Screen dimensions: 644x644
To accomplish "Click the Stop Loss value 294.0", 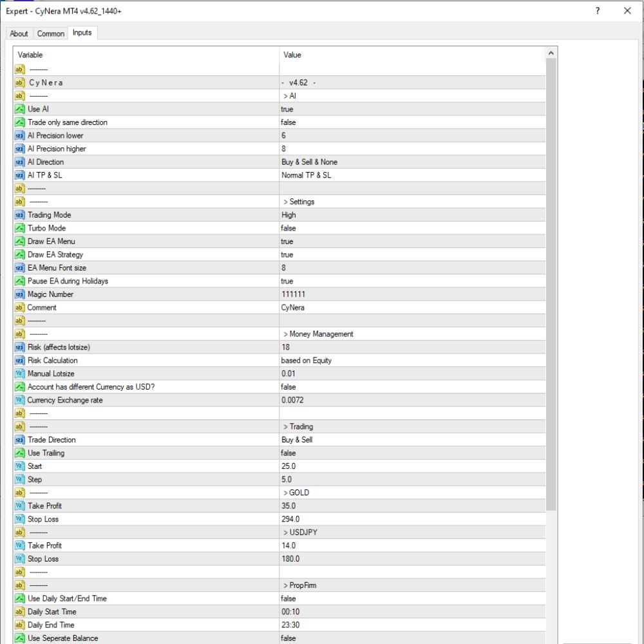I will pyautogui.click(x=412, y=519).
